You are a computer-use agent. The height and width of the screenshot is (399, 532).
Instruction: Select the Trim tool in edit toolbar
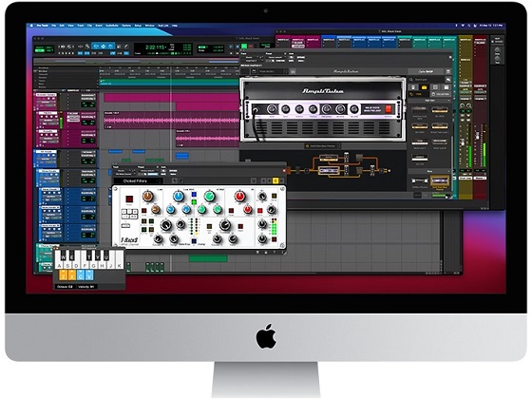tap(96, 47)
